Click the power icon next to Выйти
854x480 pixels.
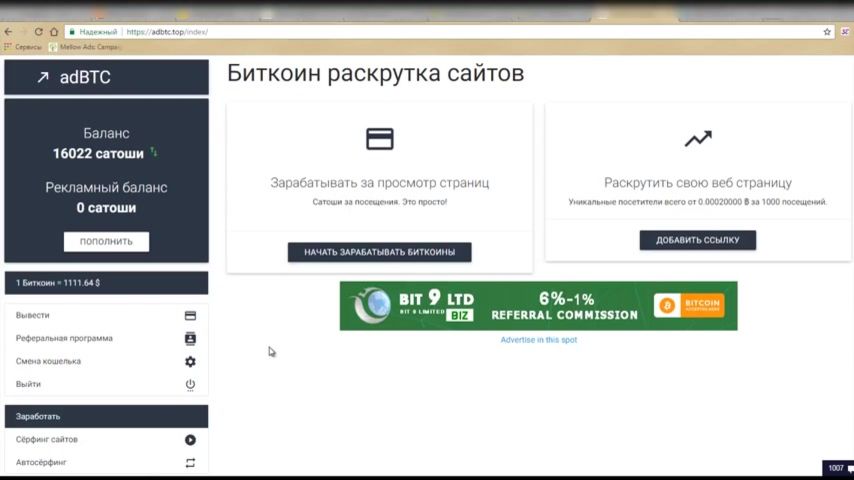[x=190, y=385]
